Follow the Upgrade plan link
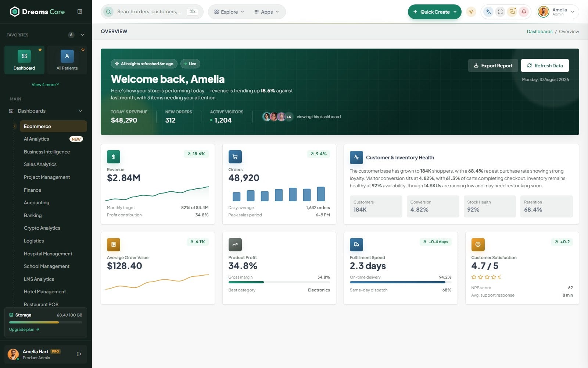 pyautogui.click(x=24, y=329)
